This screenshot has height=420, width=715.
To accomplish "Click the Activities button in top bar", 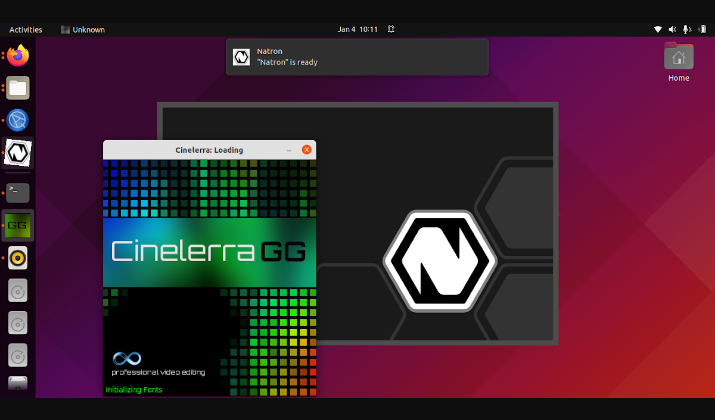I will coord(26,30).
